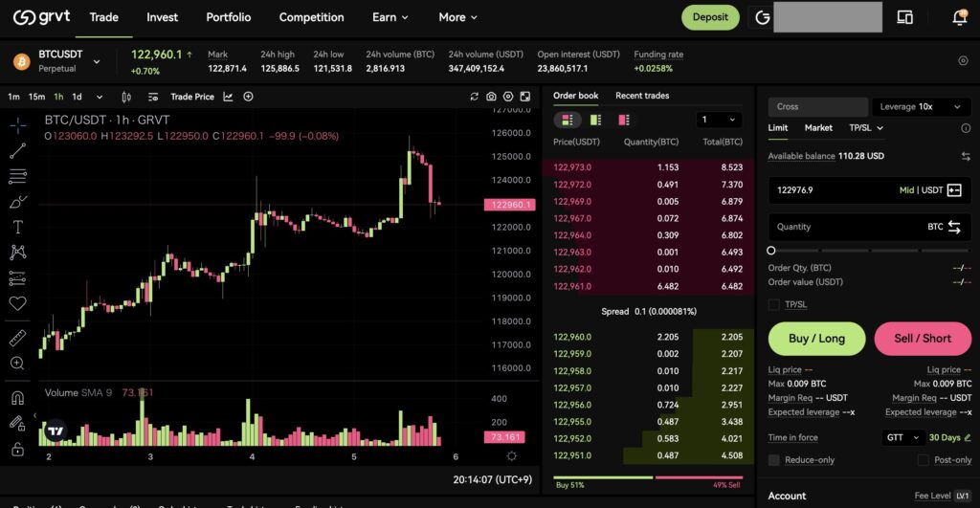This screenshot has height=508, width=980.
Task: Open the candlestick chart type selector
Action: point(126,97)
